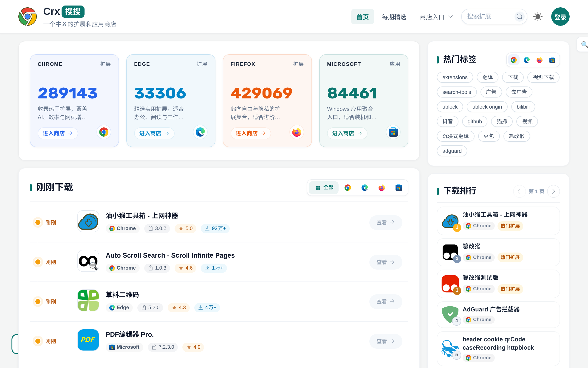The image size is (588, 368).
Task: Open AdGuard 广告拦截器 shield icon
Action: [x=450, y=314]
